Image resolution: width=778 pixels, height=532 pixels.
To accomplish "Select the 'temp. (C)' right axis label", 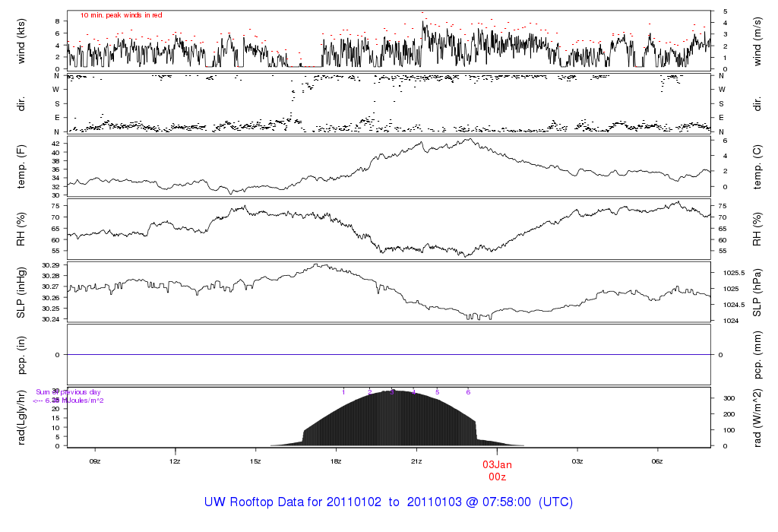I will (x=757, y=166).
